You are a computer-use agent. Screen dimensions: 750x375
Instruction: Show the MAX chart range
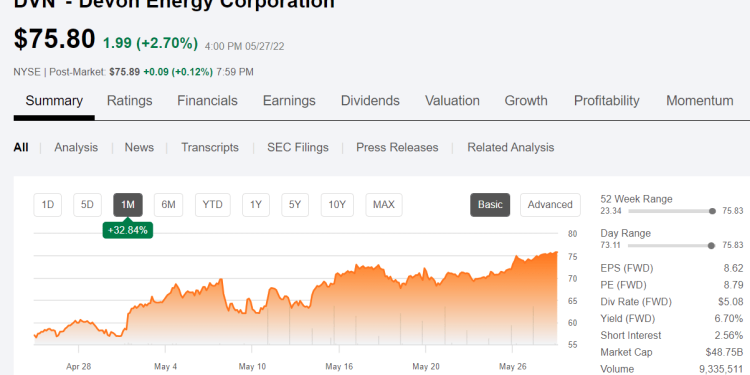click(384, 205)
